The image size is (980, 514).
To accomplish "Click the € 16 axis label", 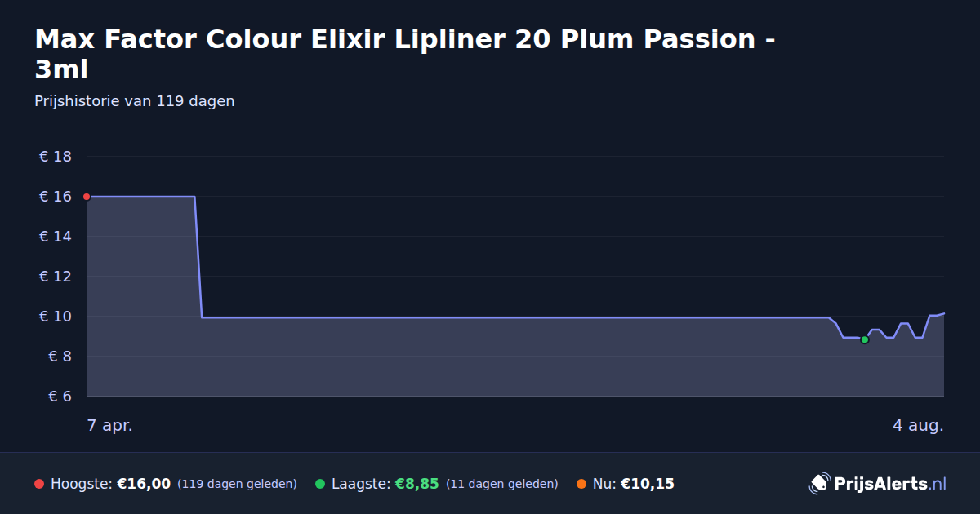I will tap(56, 197).
